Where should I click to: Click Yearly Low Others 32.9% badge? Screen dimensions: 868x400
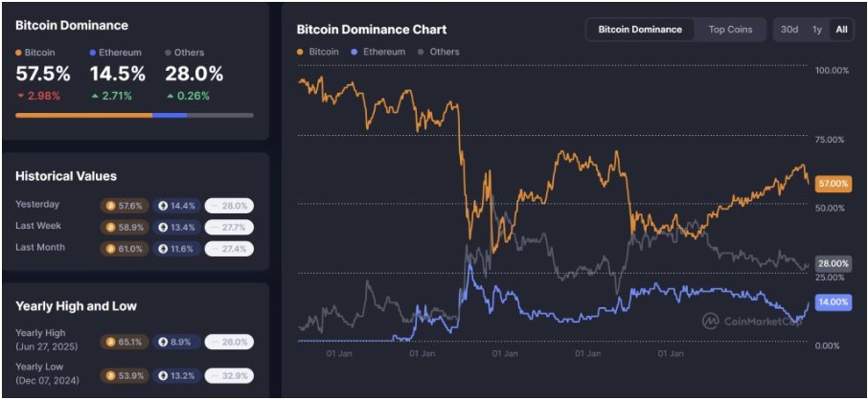click(229, 376)
